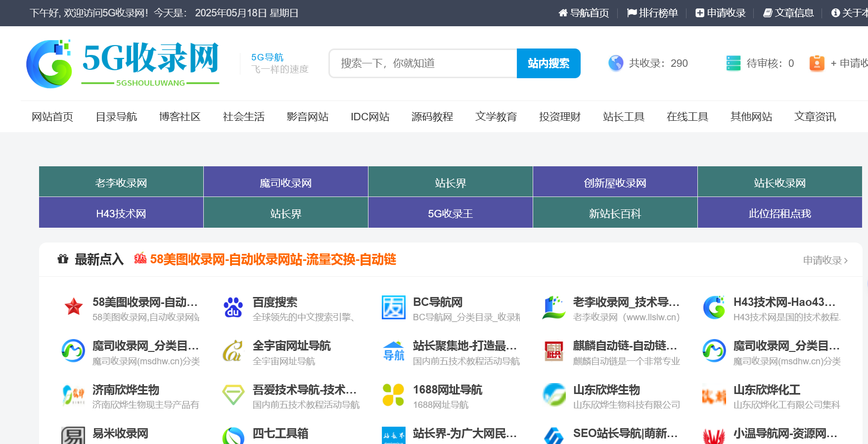868x444 pixels.
Task: Click the 新站长百科 tile
Action: pos(615,213)
